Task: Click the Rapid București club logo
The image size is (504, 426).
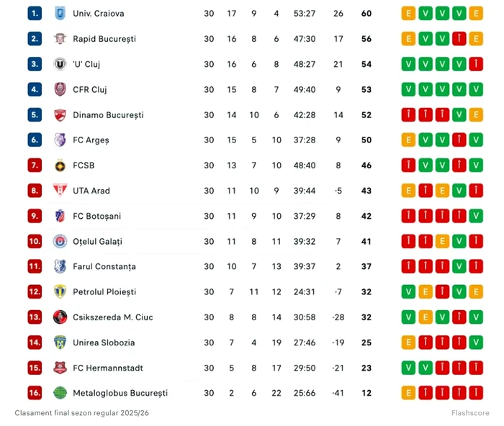Action: 60,39
